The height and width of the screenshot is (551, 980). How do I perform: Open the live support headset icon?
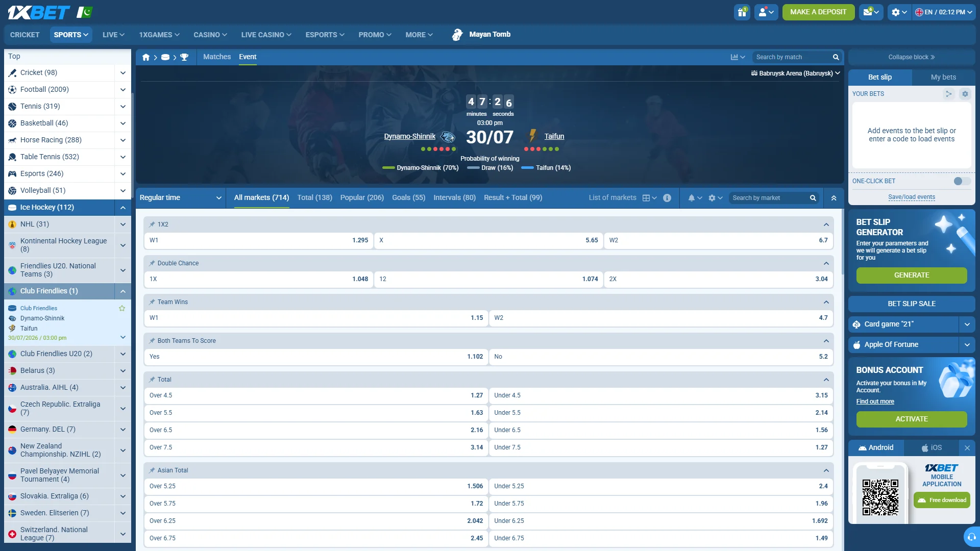tap(972, 537)
